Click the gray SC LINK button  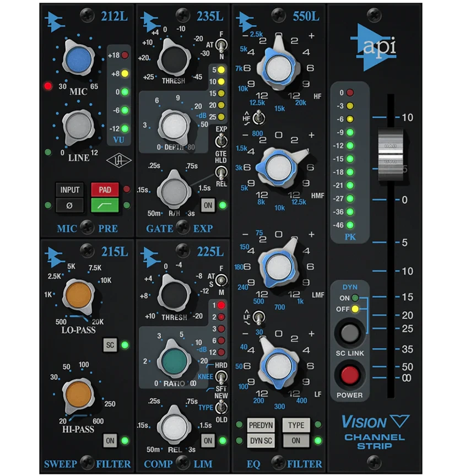click(x=350, y=333)
